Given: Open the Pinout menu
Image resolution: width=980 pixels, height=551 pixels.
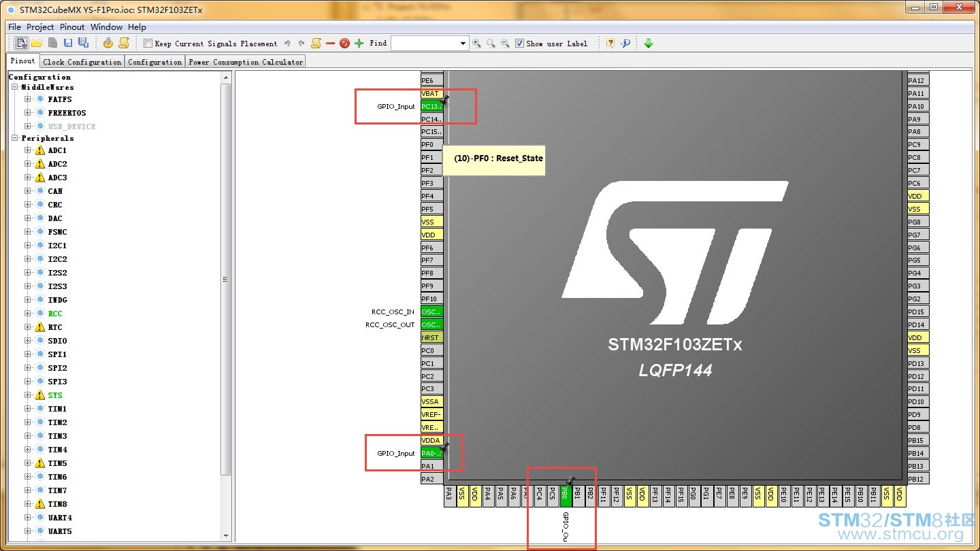Looking at the screenshot, I should (72, 27).
